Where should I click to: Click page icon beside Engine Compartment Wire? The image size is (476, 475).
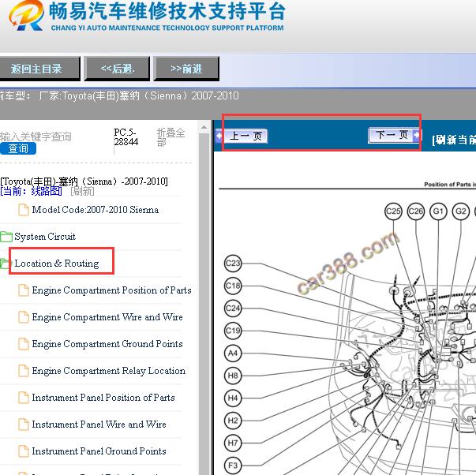24,317
